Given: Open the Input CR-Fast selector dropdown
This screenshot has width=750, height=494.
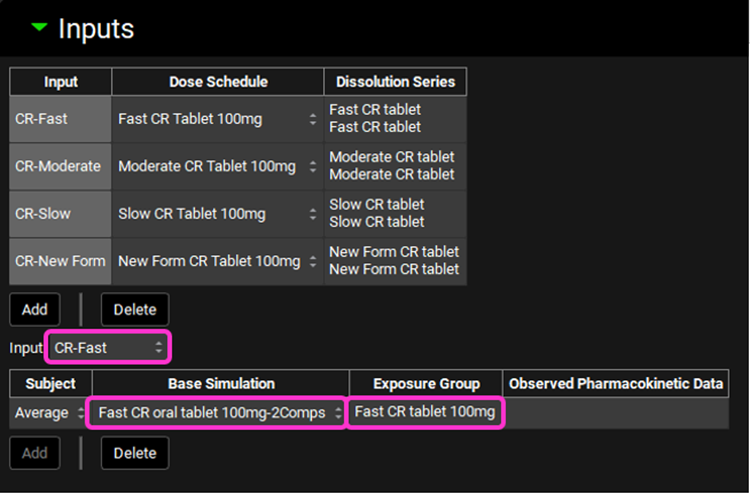Looking at the screenshot, I should point(109,348).
